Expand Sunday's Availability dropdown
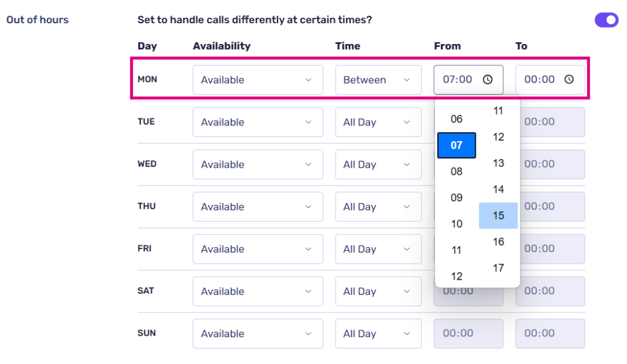 click(257, 333)
